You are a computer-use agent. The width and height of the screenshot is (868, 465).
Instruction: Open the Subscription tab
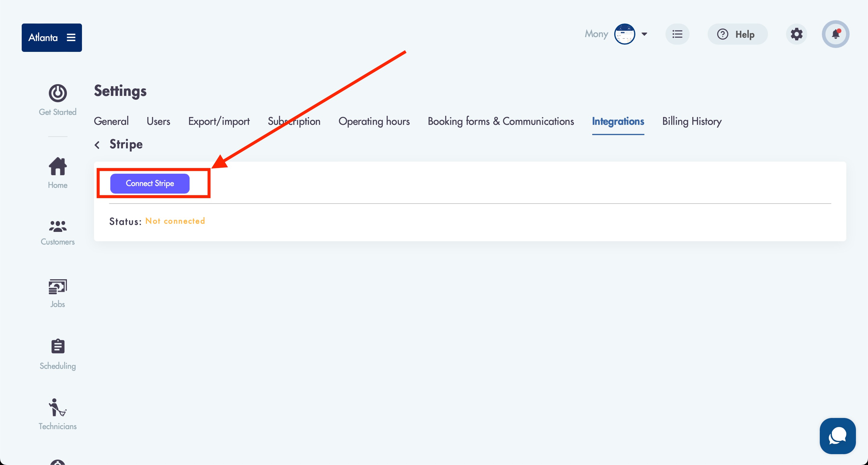click(294, 122)
